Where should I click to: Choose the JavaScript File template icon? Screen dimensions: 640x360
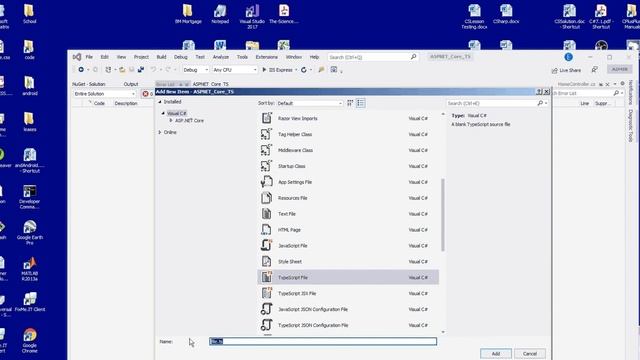pos(267,245)
